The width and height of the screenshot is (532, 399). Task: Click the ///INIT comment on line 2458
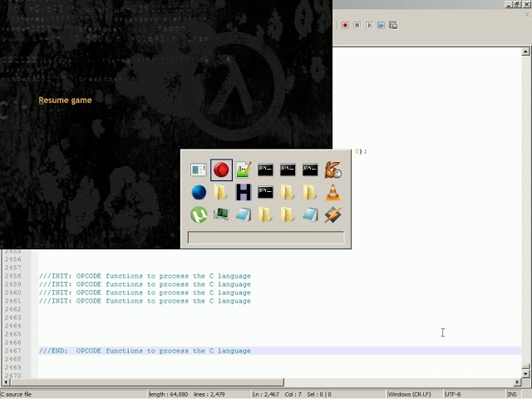[145, 276]
